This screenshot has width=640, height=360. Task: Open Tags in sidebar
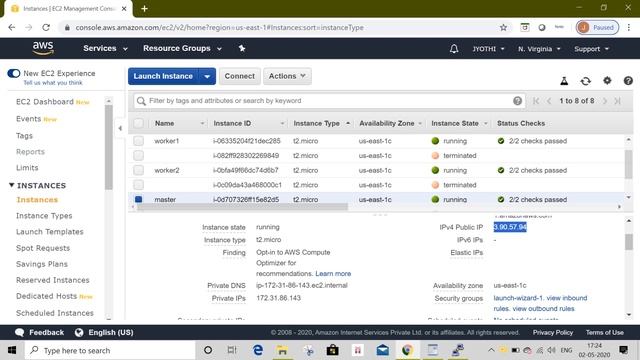pos(24,136)
